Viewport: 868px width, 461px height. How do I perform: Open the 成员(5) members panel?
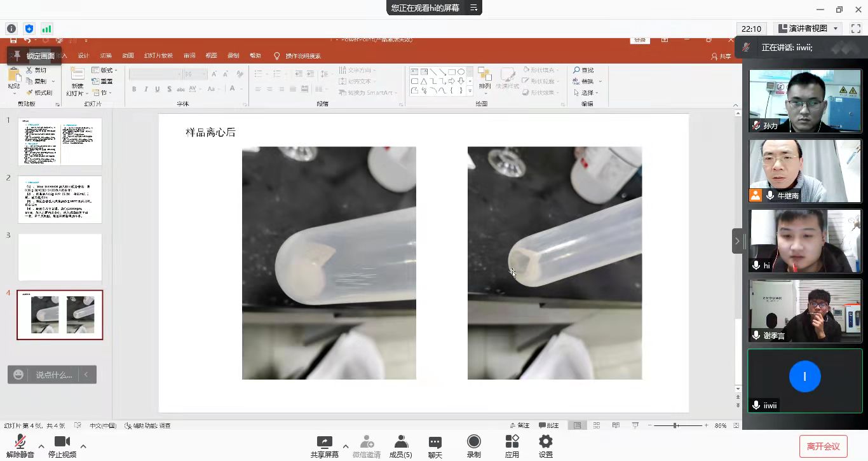click(400, 446)
